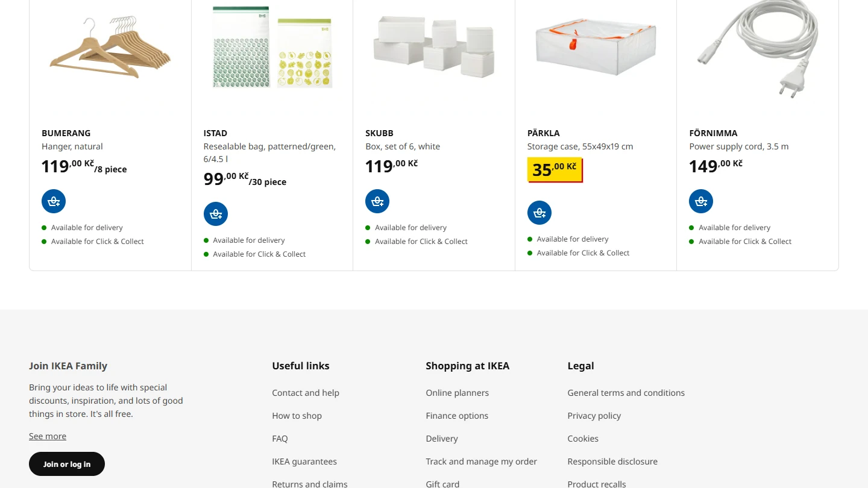Click the PÄRKLA product name

[x=544, y=133]
